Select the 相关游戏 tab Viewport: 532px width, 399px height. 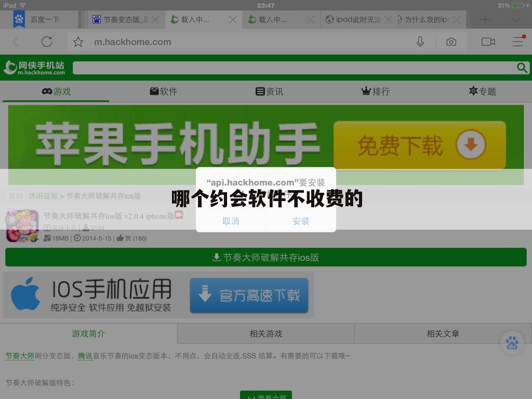click(x=265, y=334)
